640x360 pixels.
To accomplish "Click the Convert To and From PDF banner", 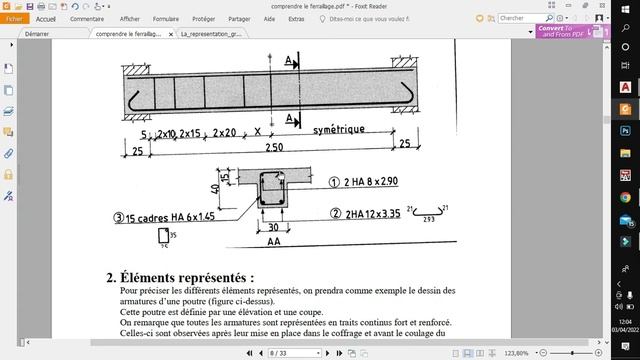I will 573,31.
